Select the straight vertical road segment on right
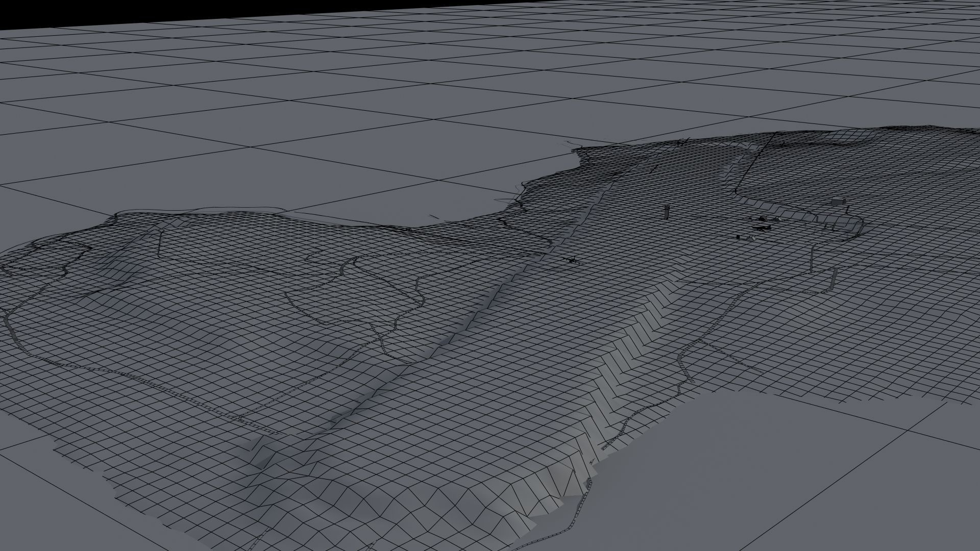 (x=812, y=259)
